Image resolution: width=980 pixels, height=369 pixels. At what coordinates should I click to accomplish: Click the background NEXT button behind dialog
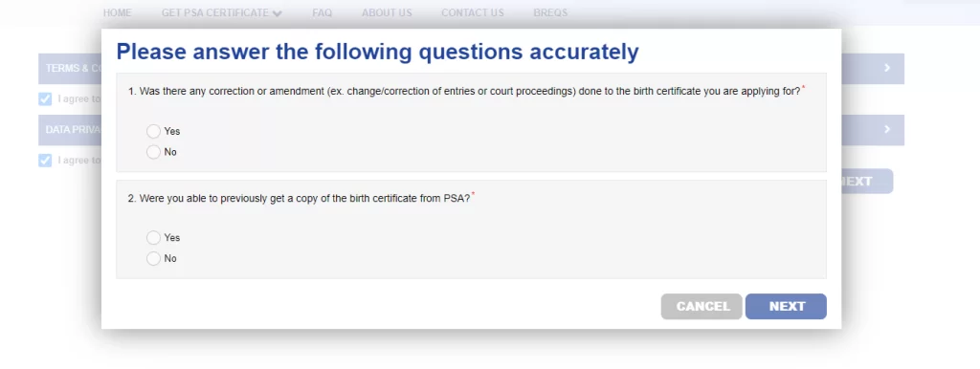click(867, 181)
